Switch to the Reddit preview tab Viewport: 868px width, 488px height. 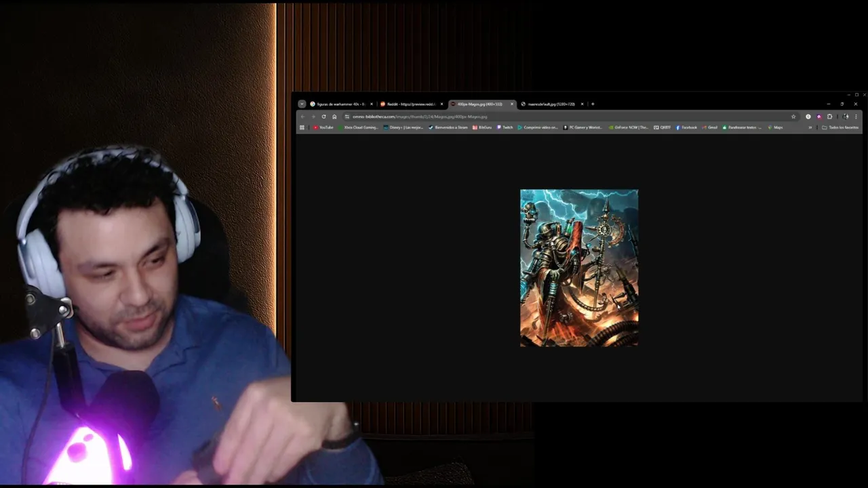coord(410,104)
